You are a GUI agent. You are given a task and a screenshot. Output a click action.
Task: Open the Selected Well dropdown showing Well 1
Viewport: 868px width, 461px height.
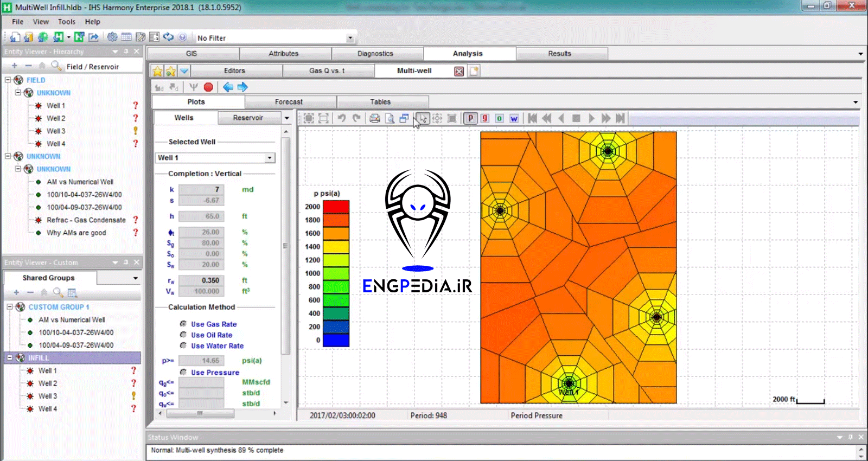[x=270, y=158]
